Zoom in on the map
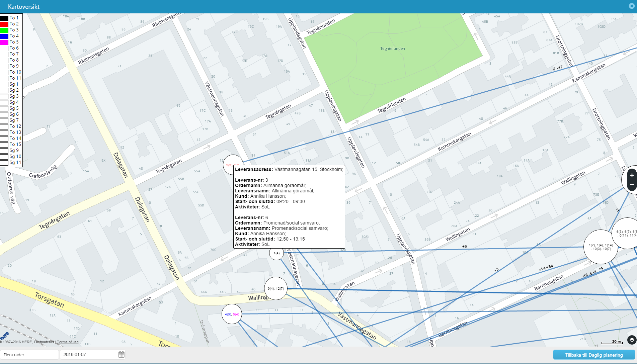This screenshot has width=637, height=364. click(x=632, y=175)
